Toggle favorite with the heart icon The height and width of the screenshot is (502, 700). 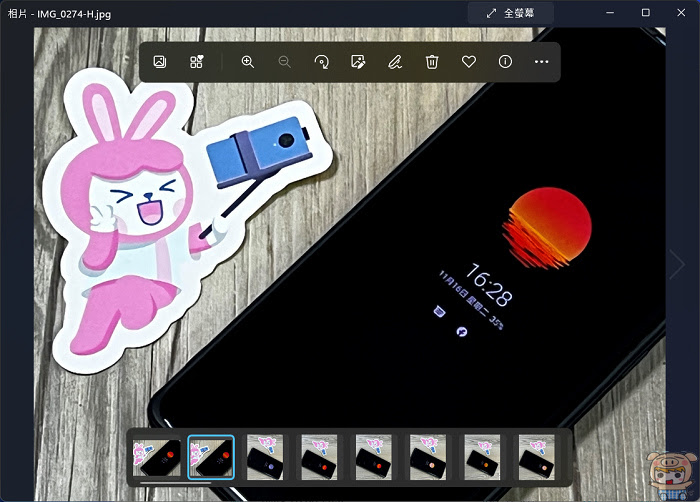point(469,62)
